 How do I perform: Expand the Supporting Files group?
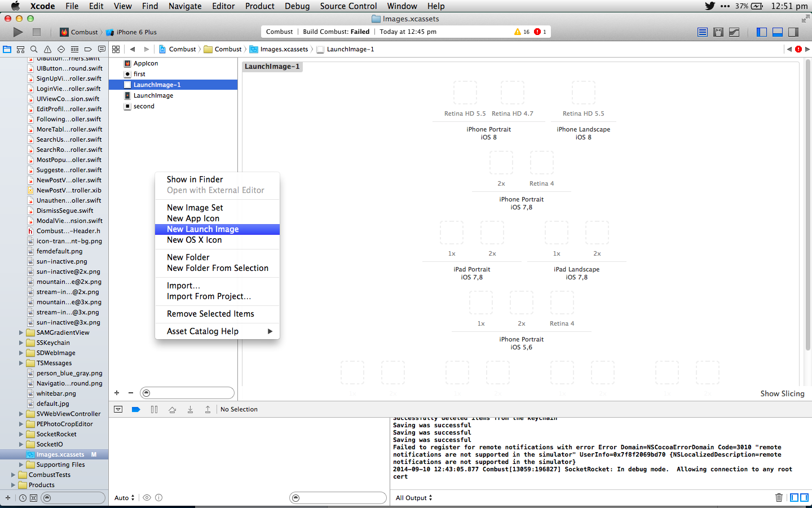(21, 465)
